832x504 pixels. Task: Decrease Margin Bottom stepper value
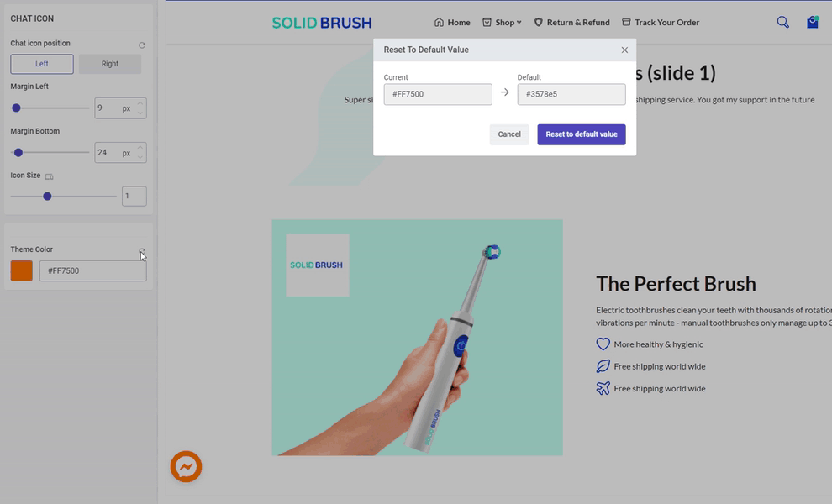click(140, 157)
